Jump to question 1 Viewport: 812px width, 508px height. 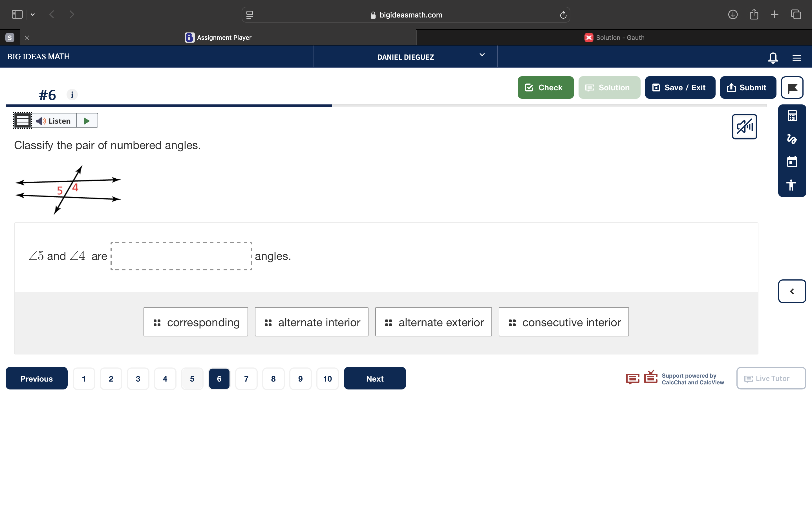click(84, 379)
